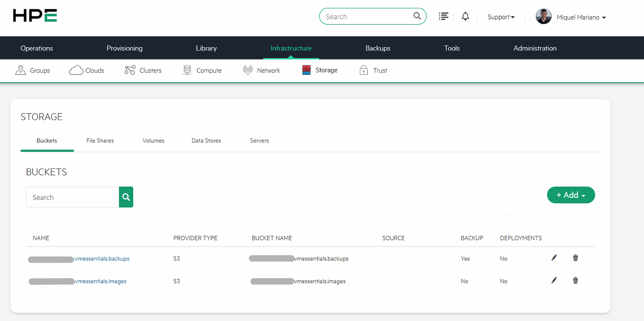
Task: Switch to the File Shares tab
Action: [100, 141]
